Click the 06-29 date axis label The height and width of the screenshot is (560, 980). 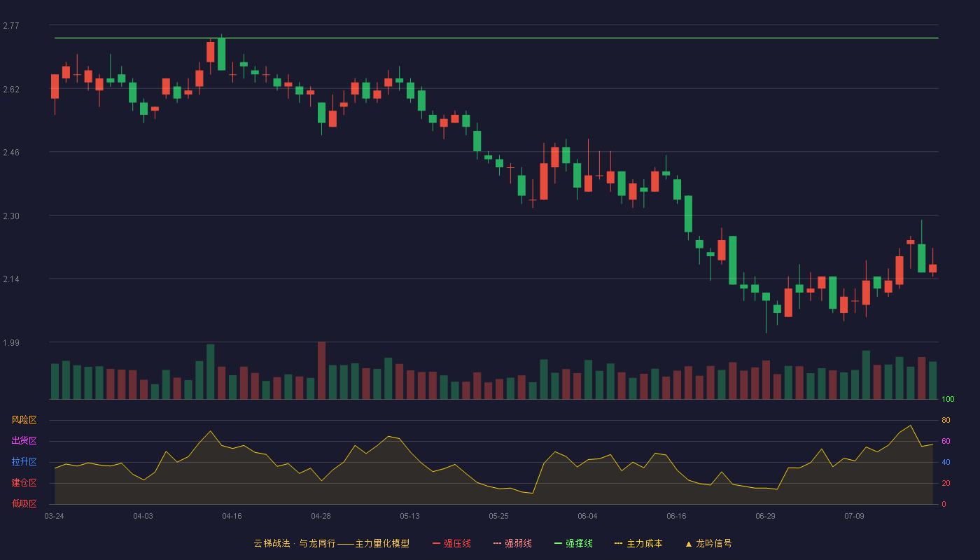point(765,516)
